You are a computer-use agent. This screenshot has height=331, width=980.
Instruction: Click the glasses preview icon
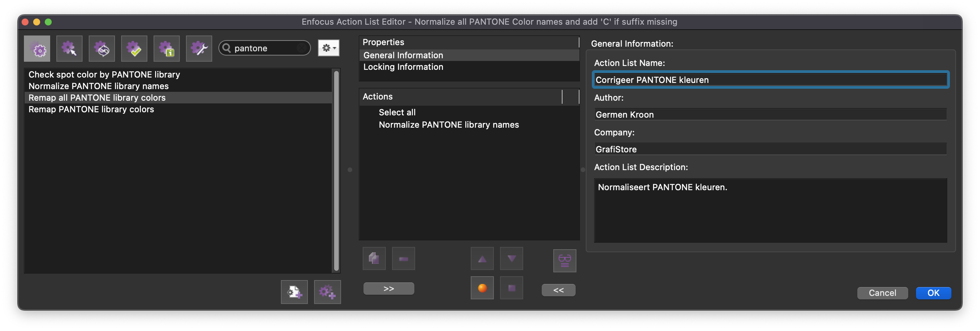pos(565,261)
